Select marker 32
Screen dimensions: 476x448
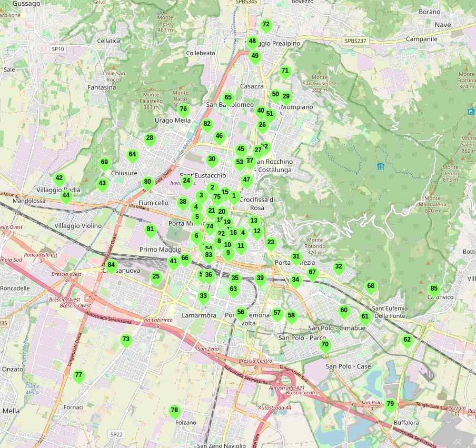pos(339,268)
